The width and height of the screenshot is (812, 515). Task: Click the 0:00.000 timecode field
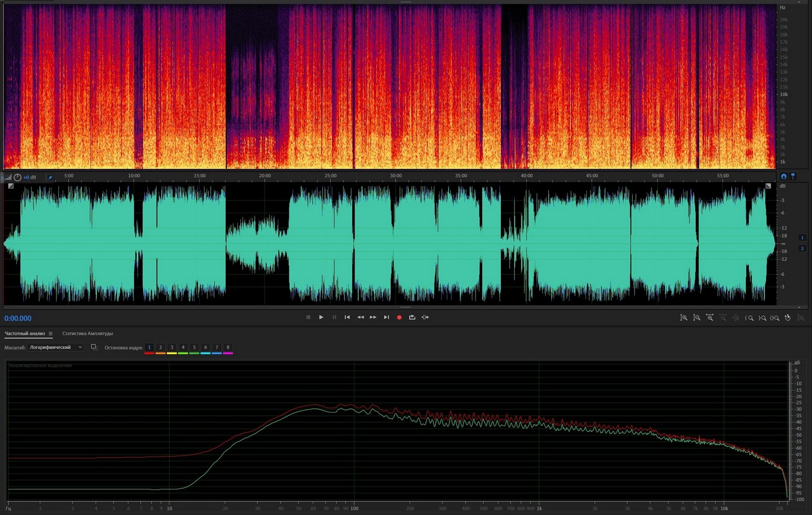(18, 319)
